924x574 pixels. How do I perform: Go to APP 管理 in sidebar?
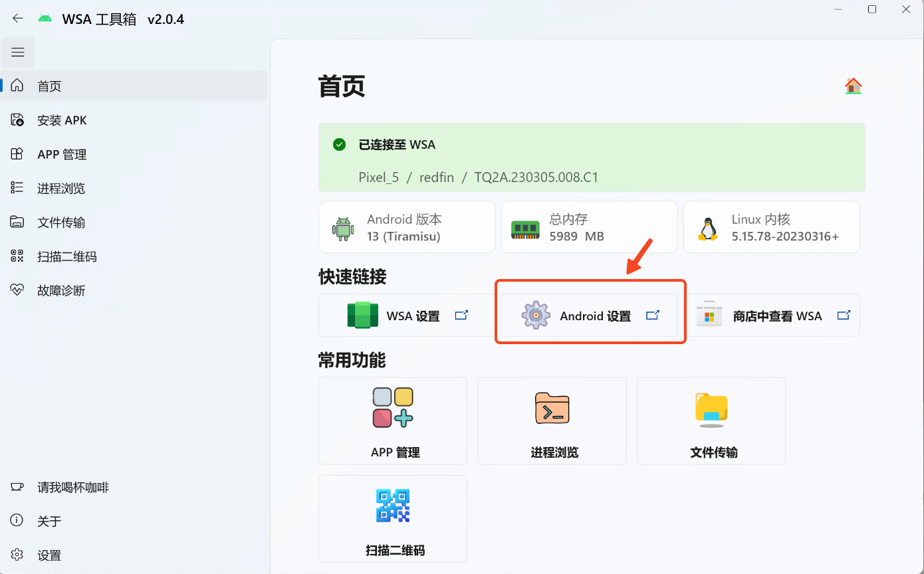(62, 154)
